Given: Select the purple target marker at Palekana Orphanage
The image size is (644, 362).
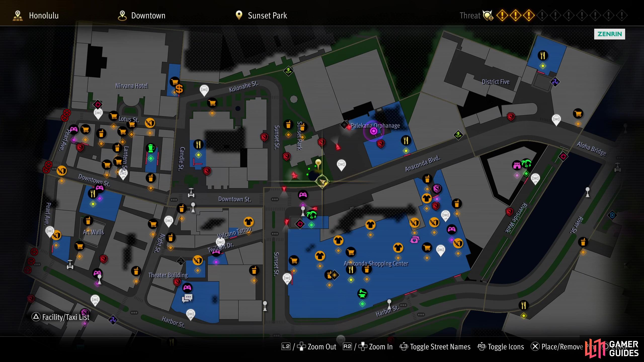Looking at the screenshot, I should [x=374, y=131].
